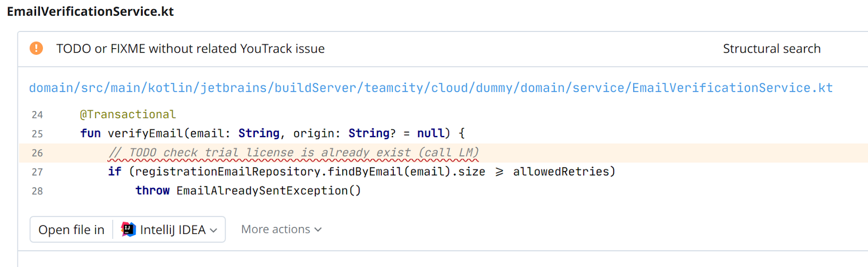Click the underlined TODO comment text
868x267 pixels.
pyautogui.click(x=293, y=153)
